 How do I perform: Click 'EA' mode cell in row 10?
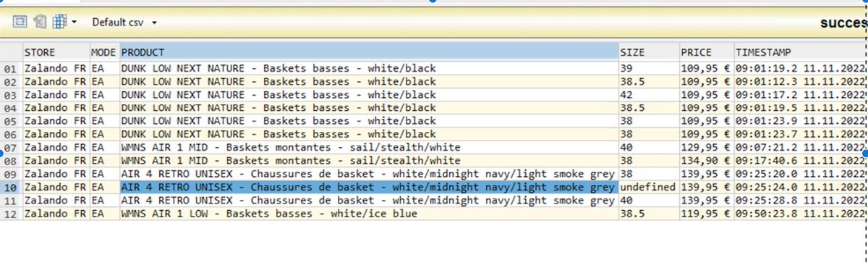pyautogui.click(x=104, y=187)
